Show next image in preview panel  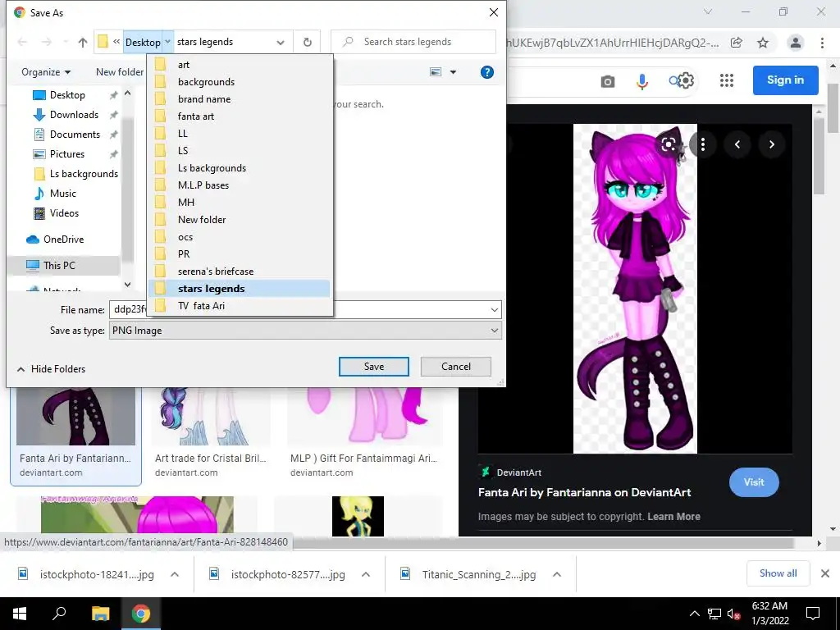click(771, 144)
